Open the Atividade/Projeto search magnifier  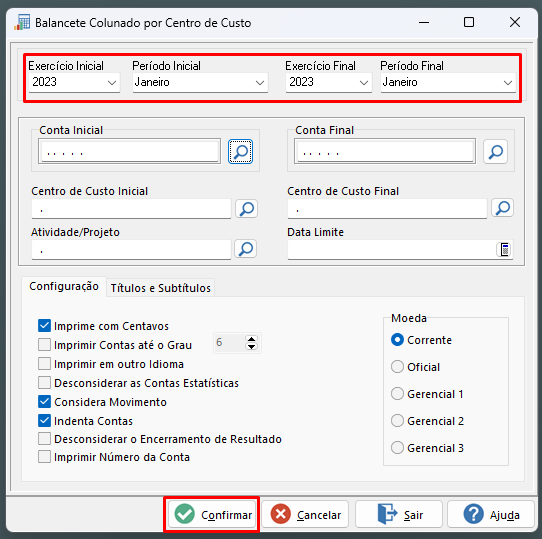245,249
